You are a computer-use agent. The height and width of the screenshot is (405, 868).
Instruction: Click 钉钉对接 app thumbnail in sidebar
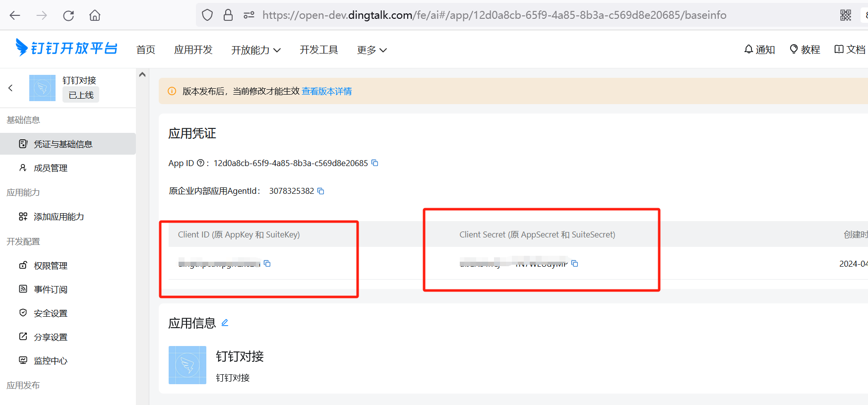click(42, 88)
